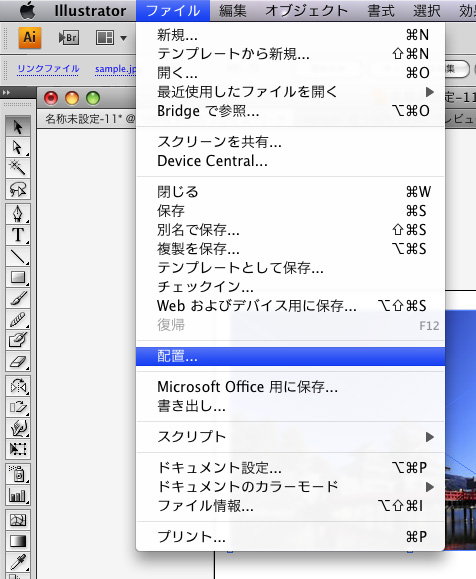Image resolution: width=476 pixels, height=579 pixels.
Task: Select the Selection tool (black arrow)
Action: click(18, 127)
